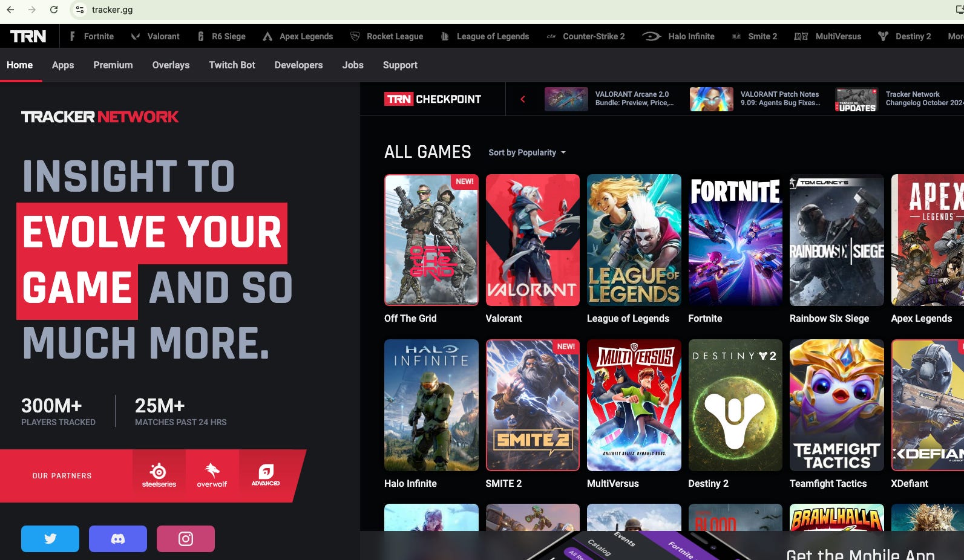Viewport: 964px width, 560px height.
Task: Click the TRN Checkpoint logo
Action: tap(433, 99)
